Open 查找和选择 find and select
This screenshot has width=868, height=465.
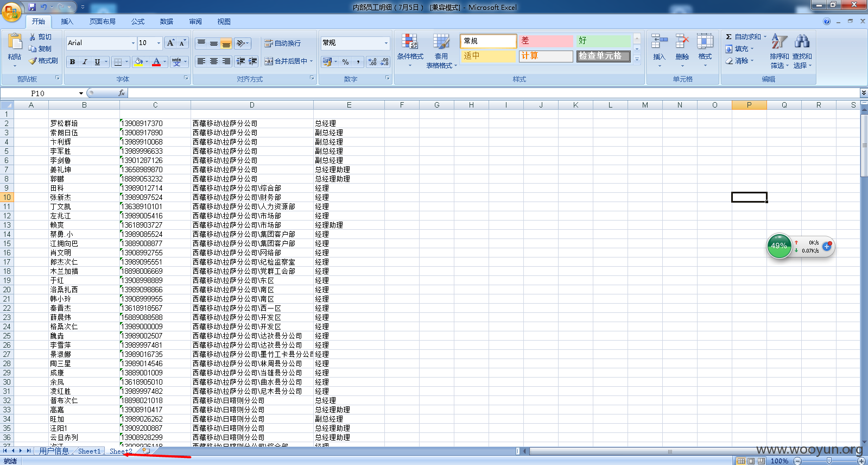[802, 50]
